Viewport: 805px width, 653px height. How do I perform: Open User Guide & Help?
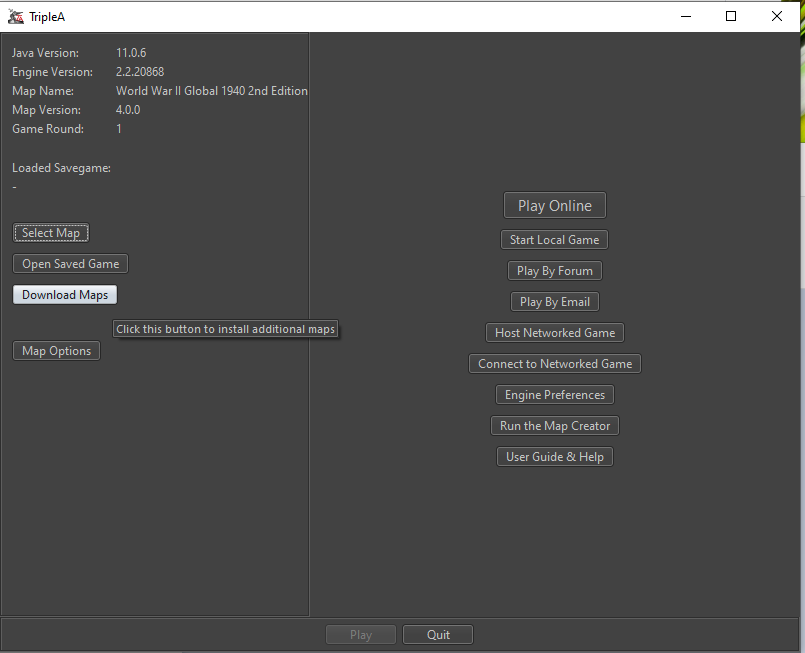point(554,456)
